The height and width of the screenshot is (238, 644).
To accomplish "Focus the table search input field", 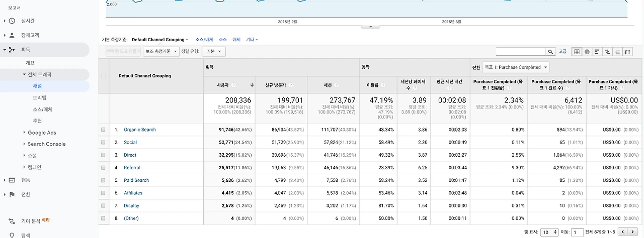I will [521, 51].
